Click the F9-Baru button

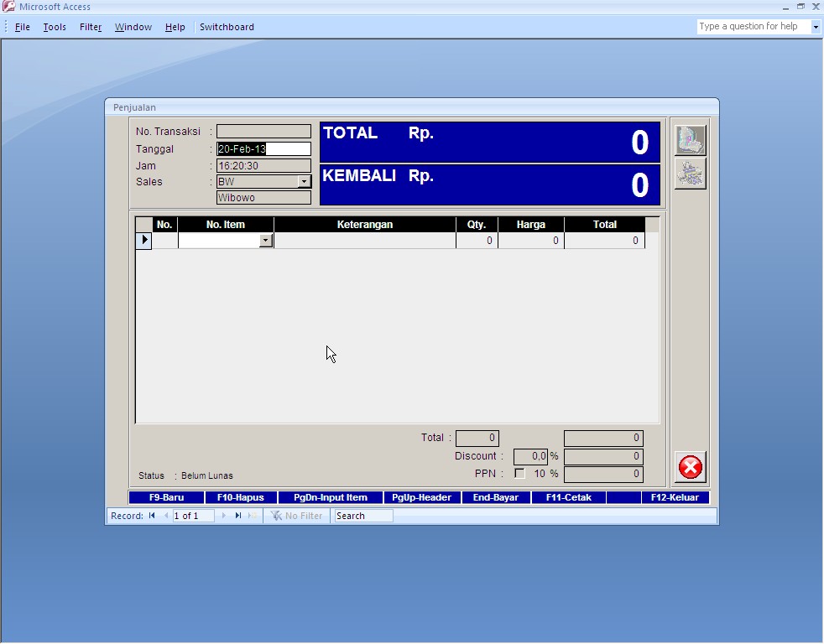tap(167, 497)
